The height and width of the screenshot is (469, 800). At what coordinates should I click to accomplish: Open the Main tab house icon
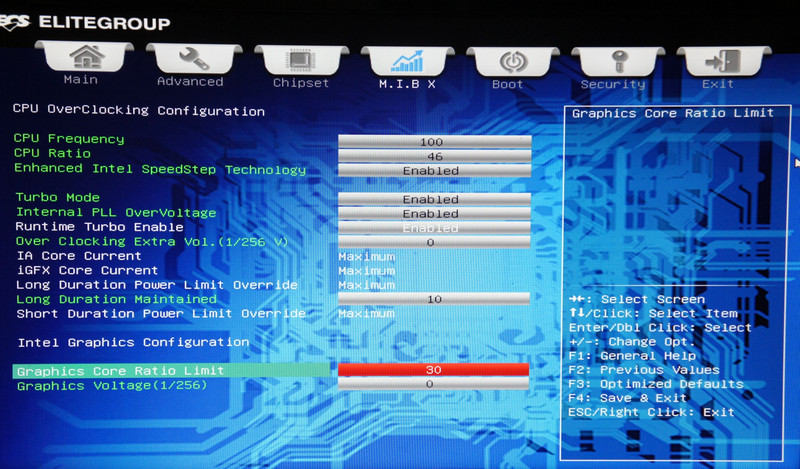pos(87,57)
